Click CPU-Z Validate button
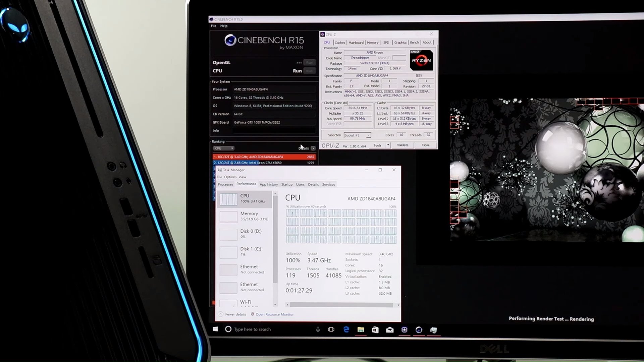 tap(402, 145)
